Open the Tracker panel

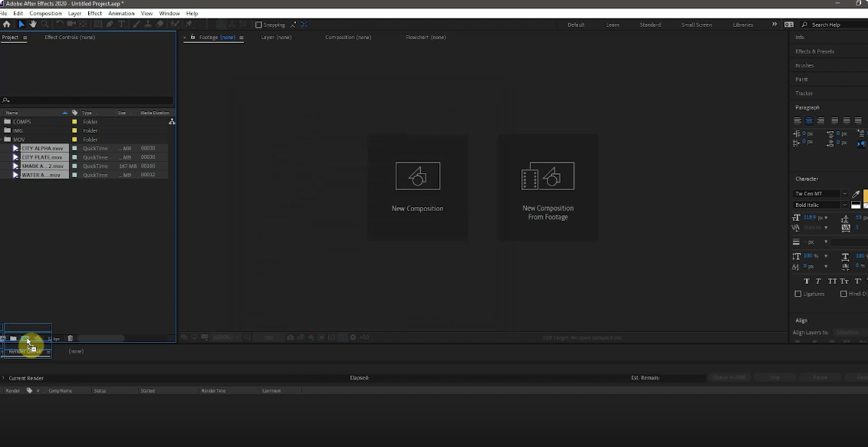point(804,94)
